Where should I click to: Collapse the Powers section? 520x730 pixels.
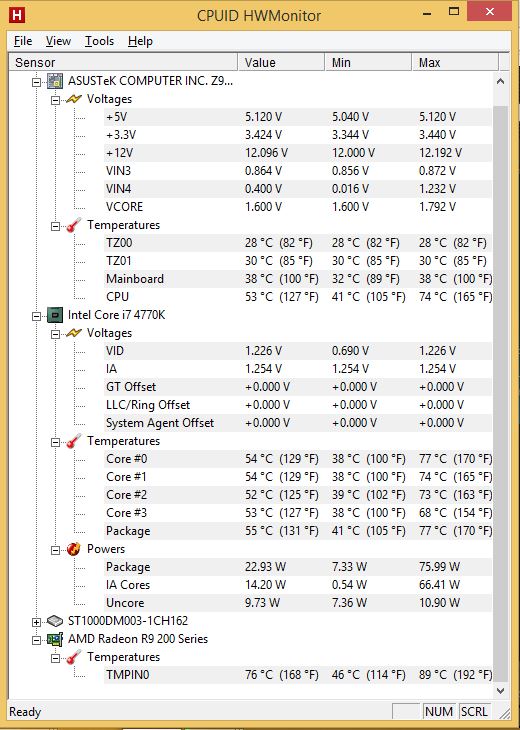point(55,551)
